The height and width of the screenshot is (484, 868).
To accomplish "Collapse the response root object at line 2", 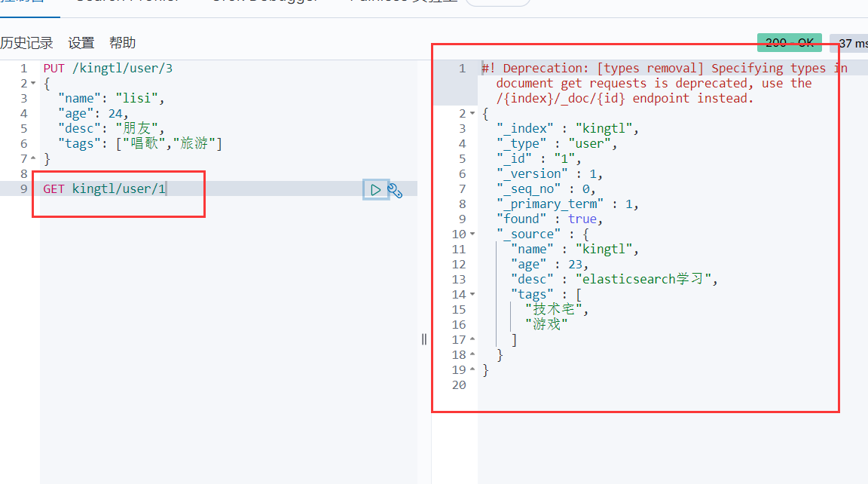I will point(472,114).
